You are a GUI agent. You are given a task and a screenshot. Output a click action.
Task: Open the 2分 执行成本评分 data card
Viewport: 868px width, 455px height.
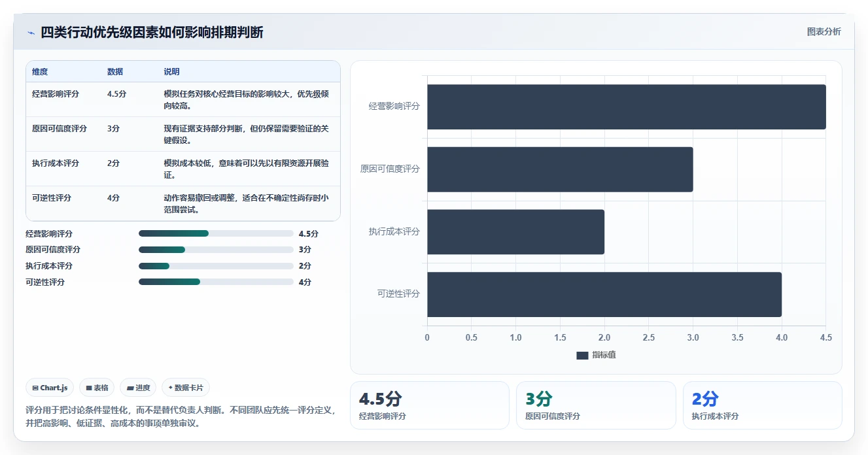pyautogui.click(x=763, y=405)
